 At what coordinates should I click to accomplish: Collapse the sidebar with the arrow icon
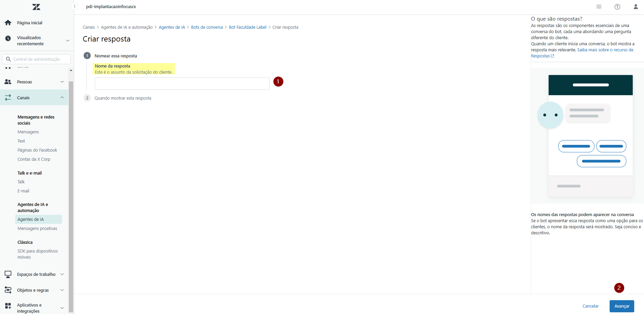click(75, 6)
